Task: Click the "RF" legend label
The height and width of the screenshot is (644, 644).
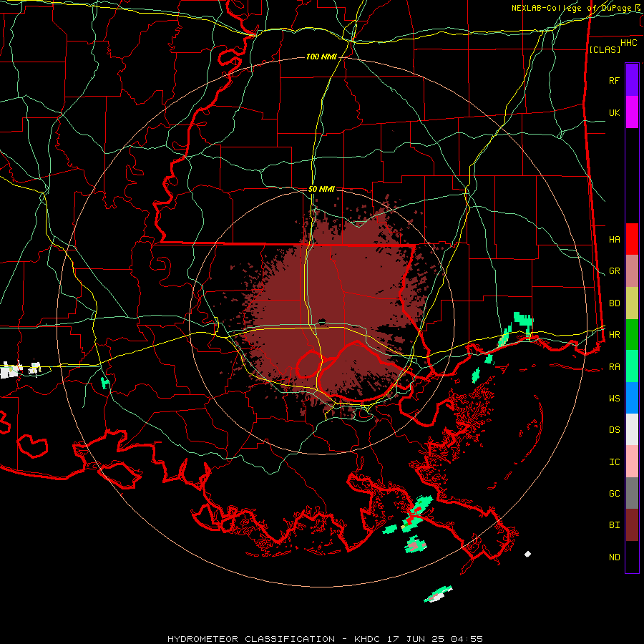Action: (614, 80)
